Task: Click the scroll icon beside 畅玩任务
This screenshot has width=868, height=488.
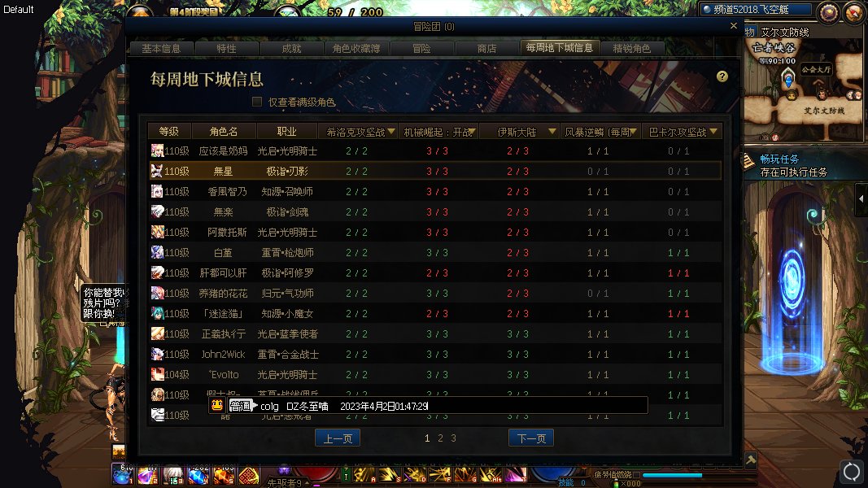Action: point(748,160)
